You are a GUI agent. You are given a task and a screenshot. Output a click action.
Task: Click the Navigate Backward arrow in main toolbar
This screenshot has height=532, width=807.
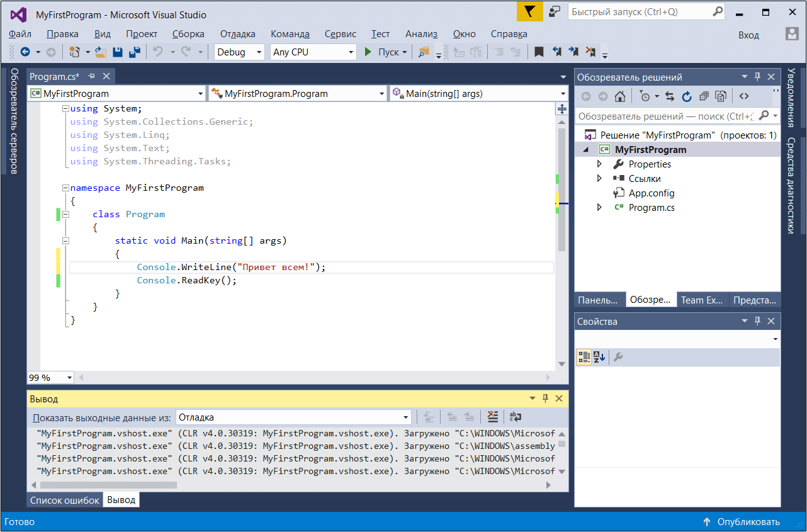[25, 52]
